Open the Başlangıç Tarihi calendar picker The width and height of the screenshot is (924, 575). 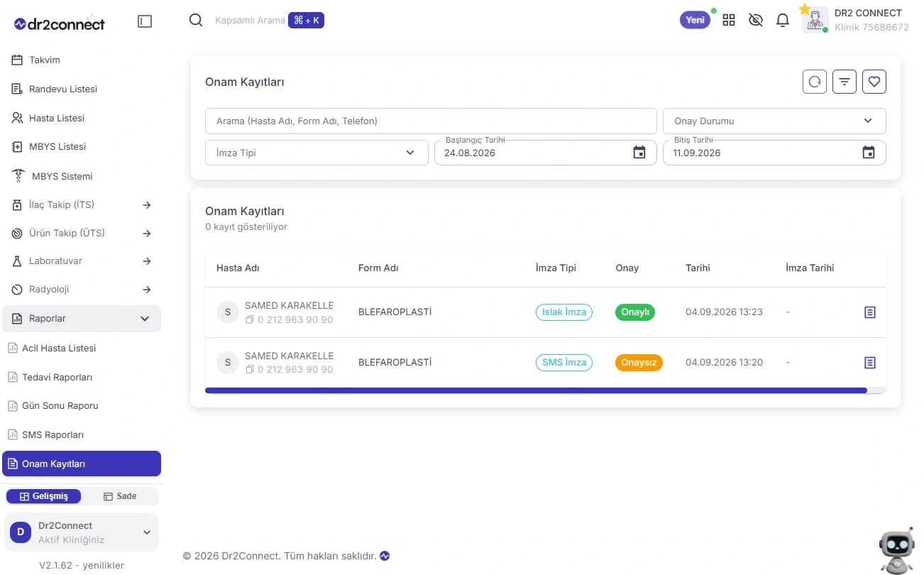pyautogui.click(x=639, y=153)
